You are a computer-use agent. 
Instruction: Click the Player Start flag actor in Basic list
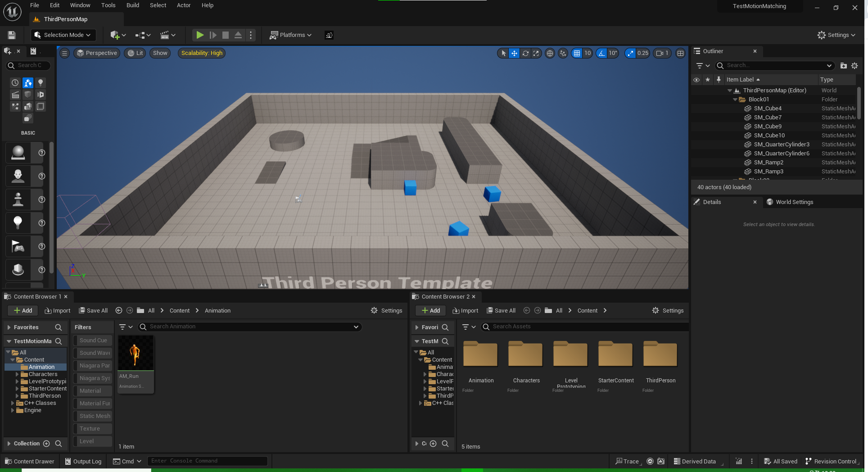click(18, 246)
